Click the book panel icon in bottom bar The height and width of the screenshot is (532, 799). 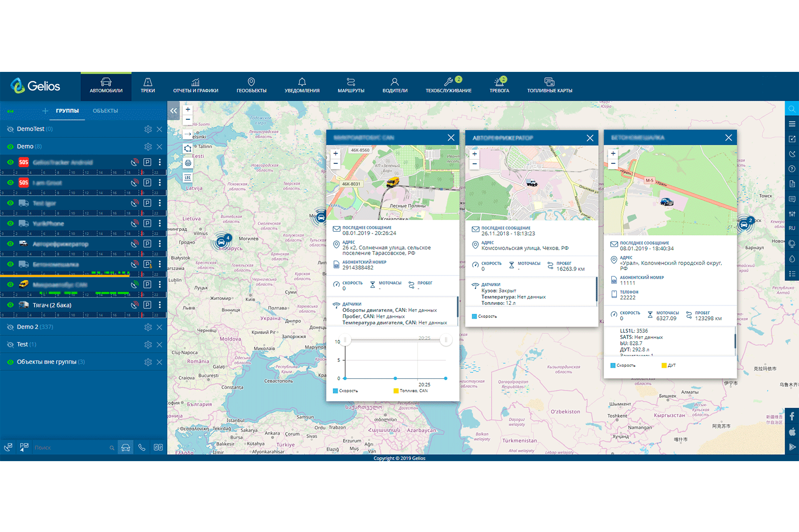point(158,447)
